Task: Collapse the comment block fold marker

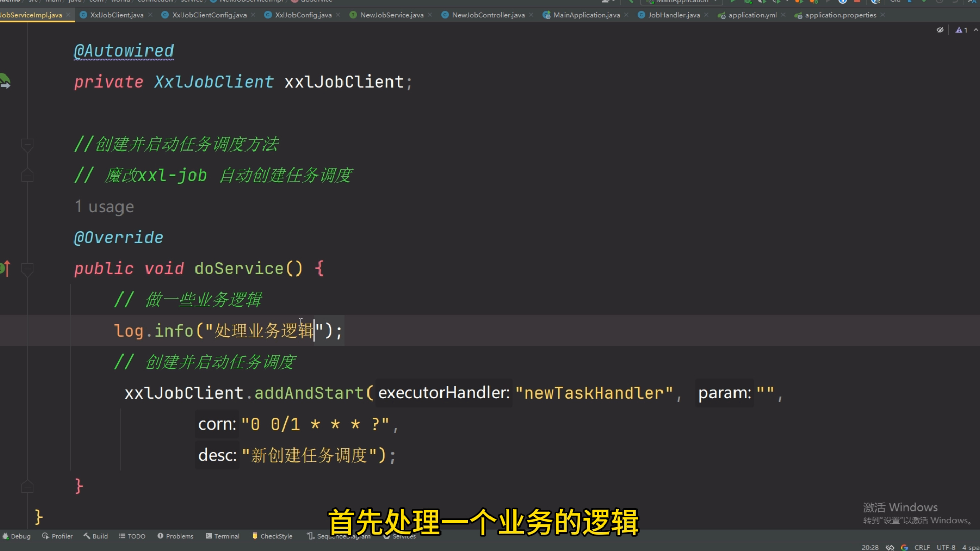Action: tap(28, 145)
